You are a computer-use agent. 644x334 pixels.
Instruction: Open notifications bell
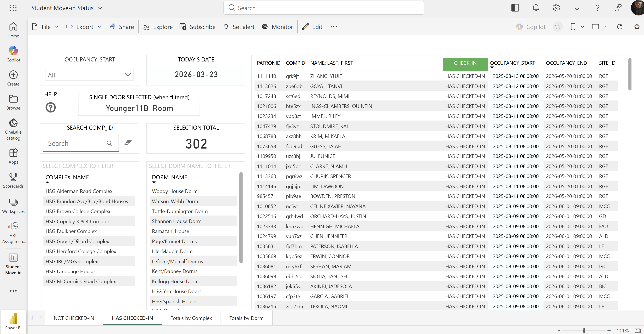[536, 8]
